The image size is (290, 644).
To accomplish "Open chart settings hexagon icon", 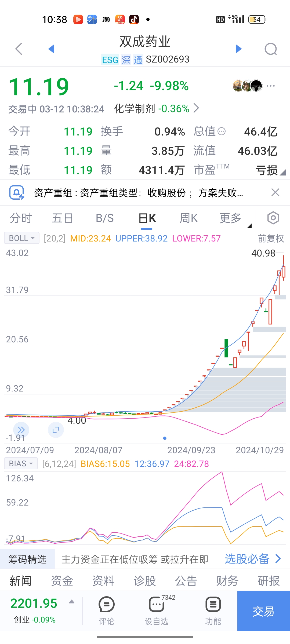I will (x=273, y=218).
